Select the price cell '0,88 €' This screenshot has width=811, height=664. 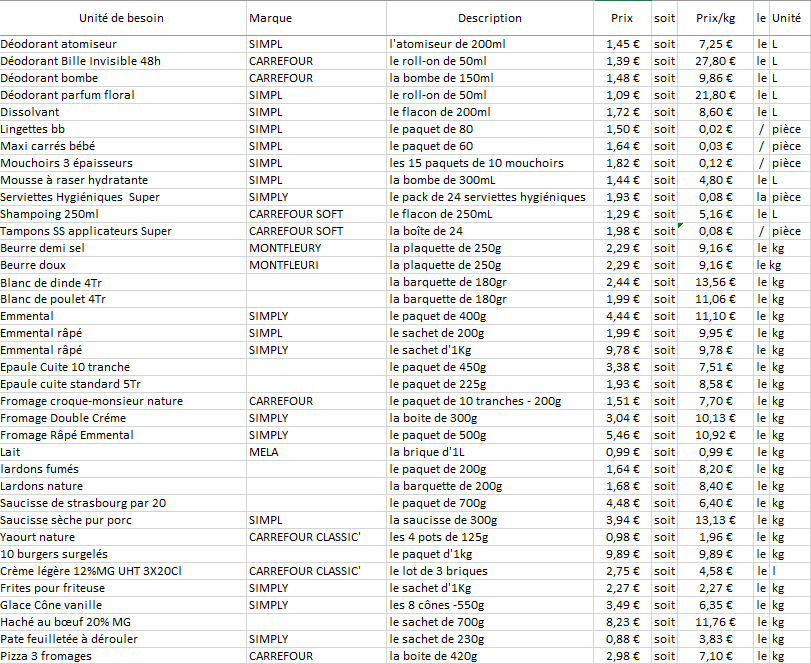click(622, 640)
